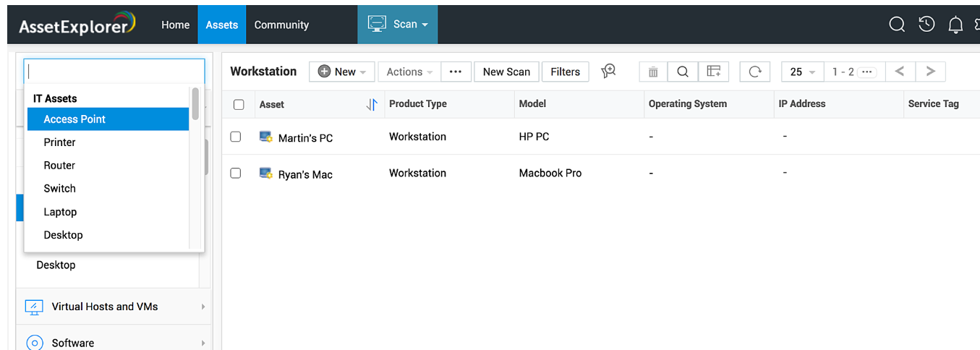
Task: Click the New Scan button
Action: click(x=506, y=72)
